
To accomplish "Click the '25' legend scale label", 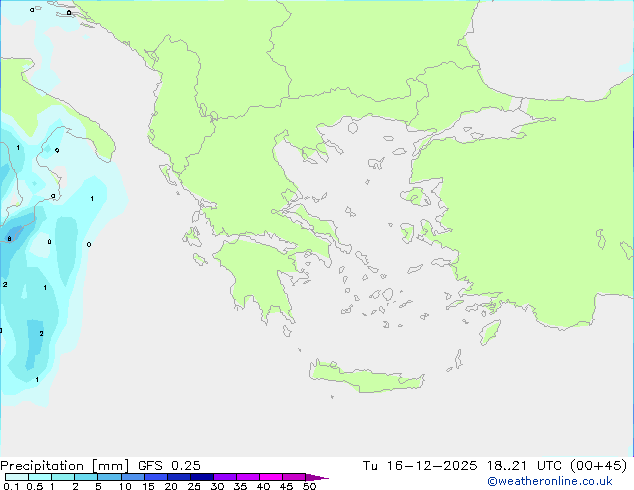I will [194, 486].
